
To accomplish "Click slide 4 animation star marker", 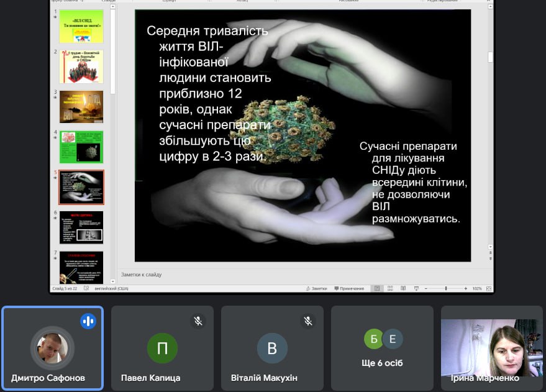I will coord(55,138).
